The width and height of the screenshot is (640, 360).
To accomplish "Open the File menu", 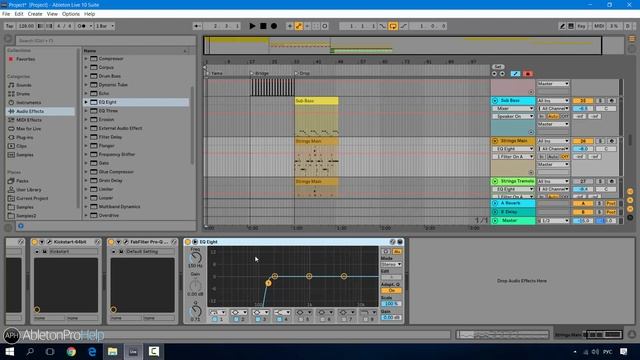I will (6, 14).
